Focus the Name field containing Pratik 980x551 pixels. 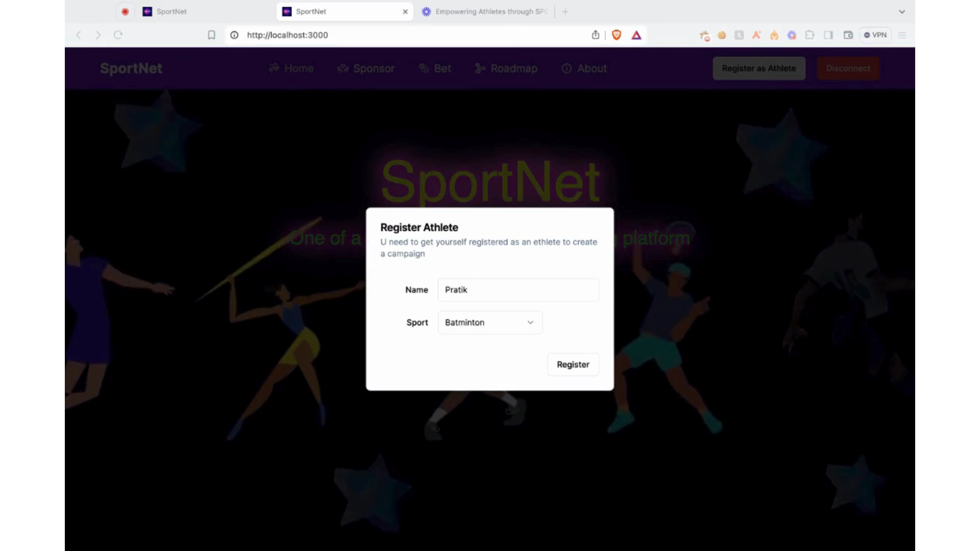[x=518, y=290]
